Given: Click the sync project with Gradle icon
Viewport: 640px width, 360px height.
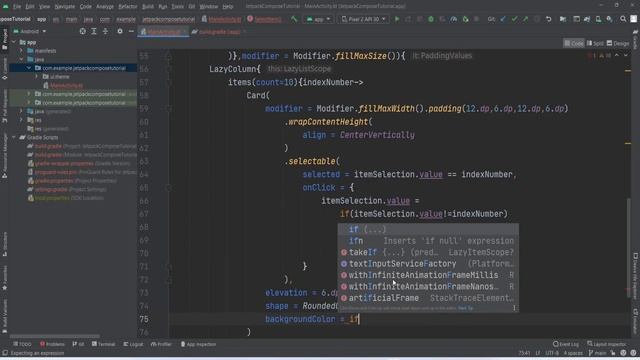Looking at the screenshot, I should click(x=587, y=19).
